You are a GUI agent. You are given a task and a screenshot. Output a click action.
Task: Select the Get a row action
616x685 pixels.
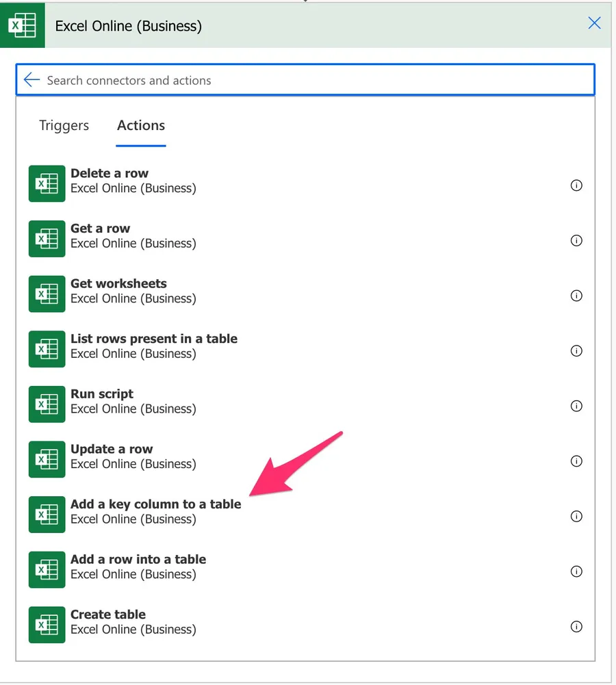point(100,229)
